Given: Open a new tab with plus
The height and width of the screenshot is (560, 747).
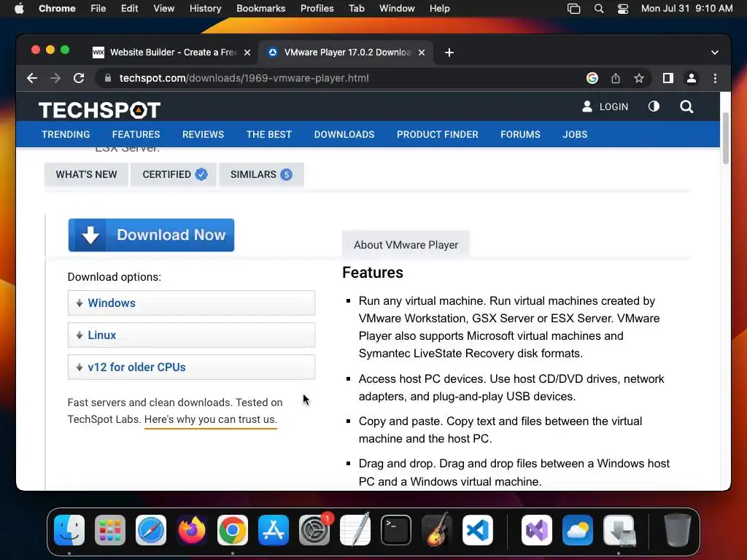Looking at the screenshot, I should point(449,52).
